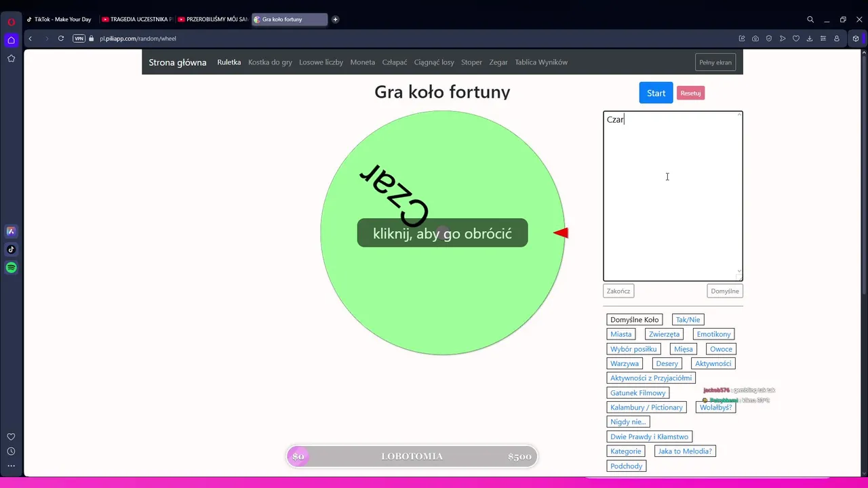Click the address bar URL pl.piliapp.com/random/wheel
868x488 pixels.
(x=138, y=39)
